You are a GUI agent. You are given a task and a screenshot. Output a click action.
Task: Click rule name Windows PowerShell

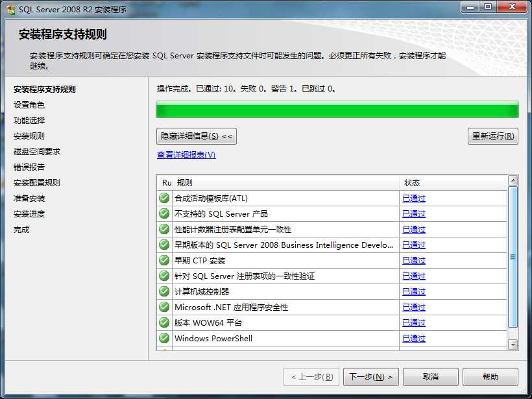(x=213, y=339)
